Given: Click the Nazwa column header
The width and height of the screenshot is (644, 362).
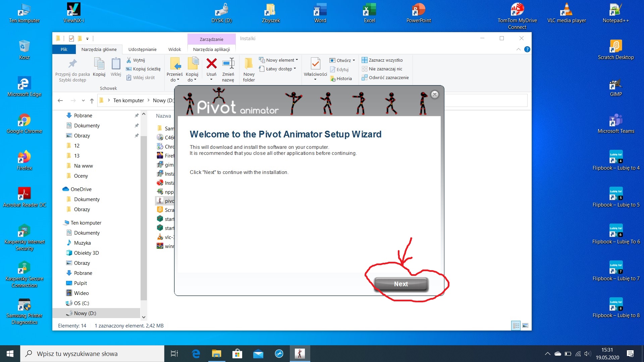Looking at the screenshot, I should coord(163,116).
